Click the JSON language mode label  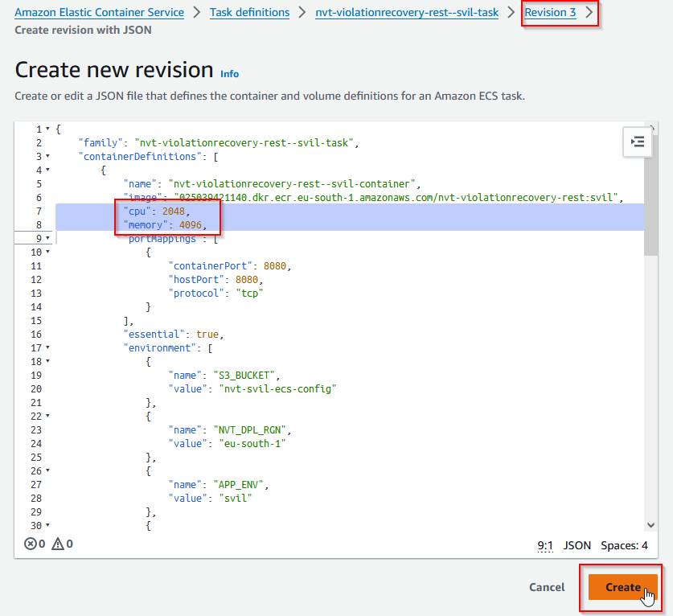[x=577, y=545]
